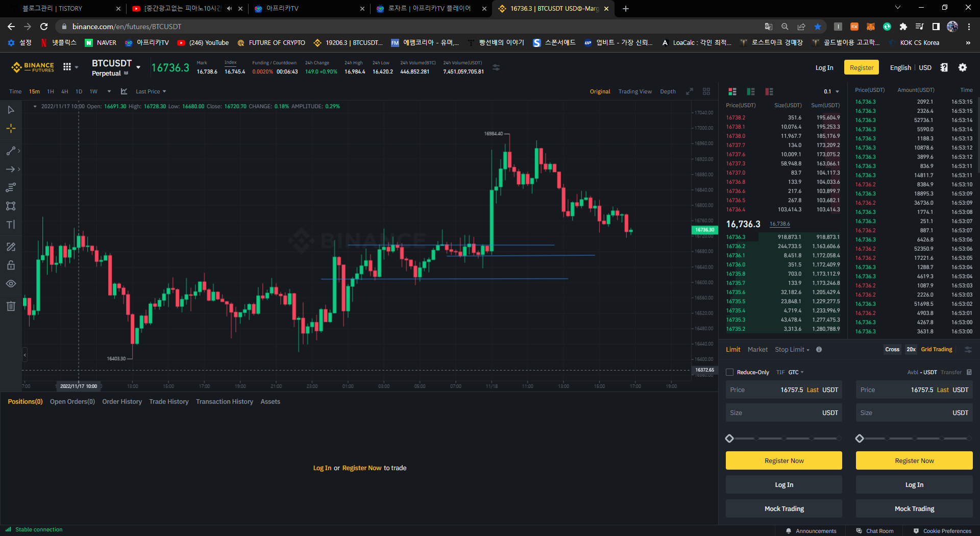Enable the Reduce-Only checkbox

[730, 372]
